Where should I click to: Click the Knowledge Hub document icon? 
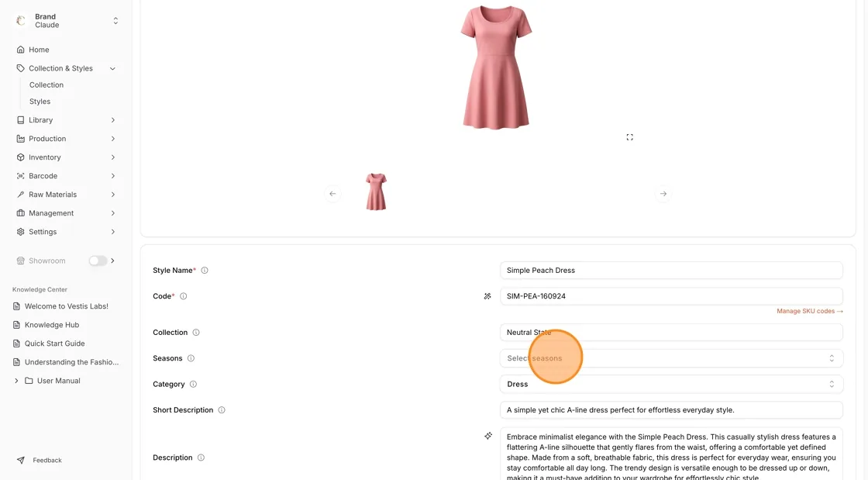pos(16,325)
